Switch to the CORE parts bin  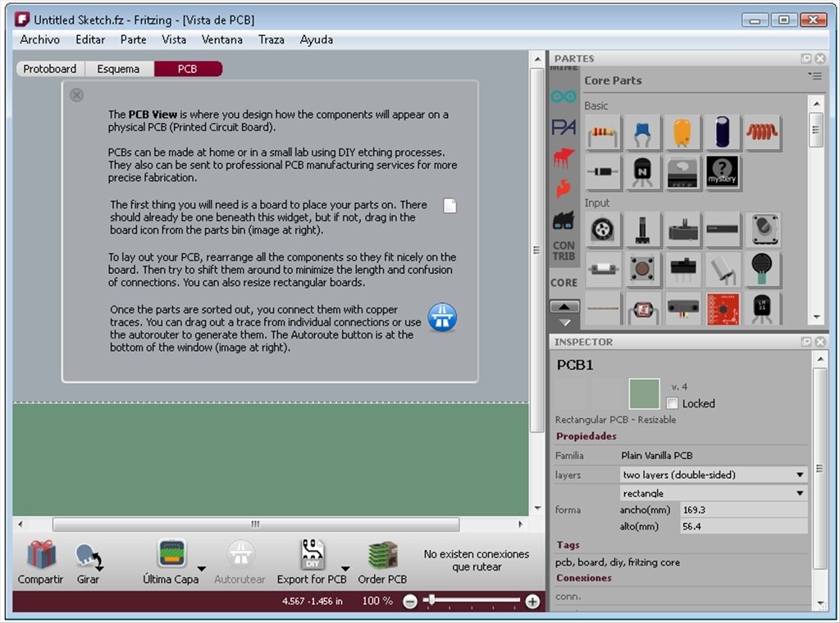(564, 283)
